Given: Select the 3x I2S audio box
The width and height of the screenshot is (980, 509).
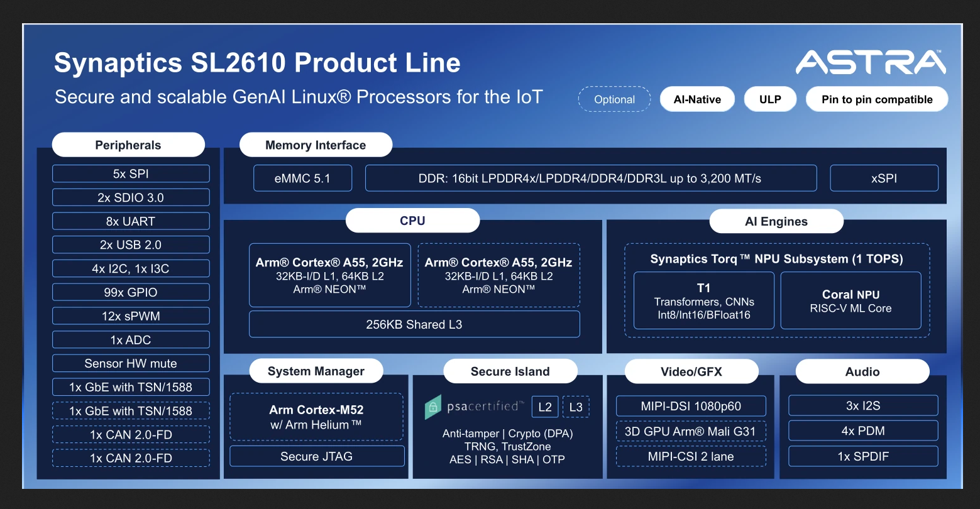Looking at the screenshot, I should click(863, 406).
